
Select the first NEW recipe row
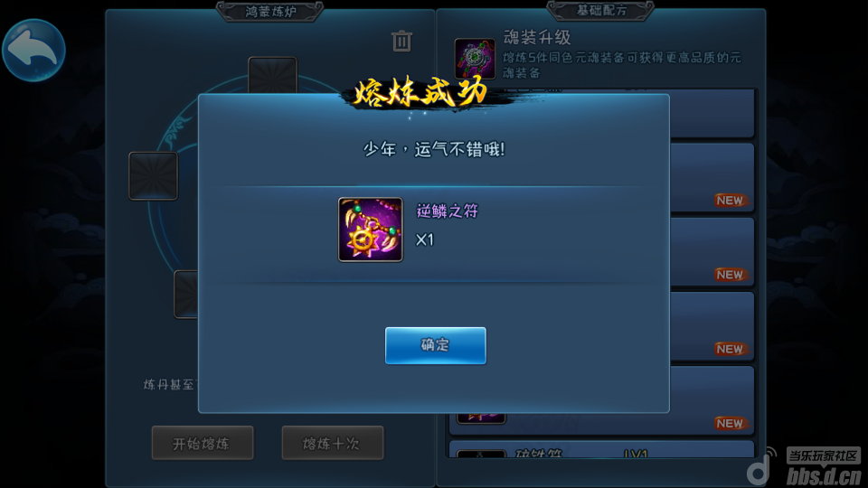coord(712,178)
